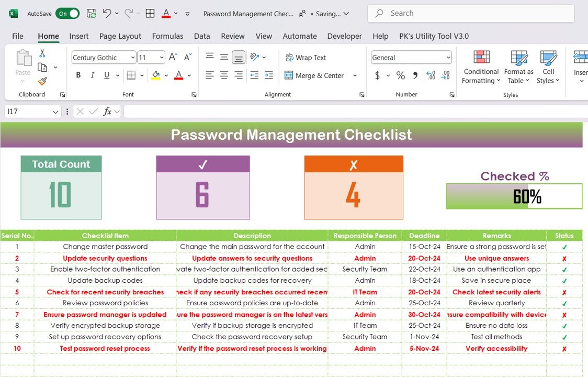Click Accounting dollar format icon
Image resolution: width=588 pixels, height=377 pixels.
pos(378,75)
